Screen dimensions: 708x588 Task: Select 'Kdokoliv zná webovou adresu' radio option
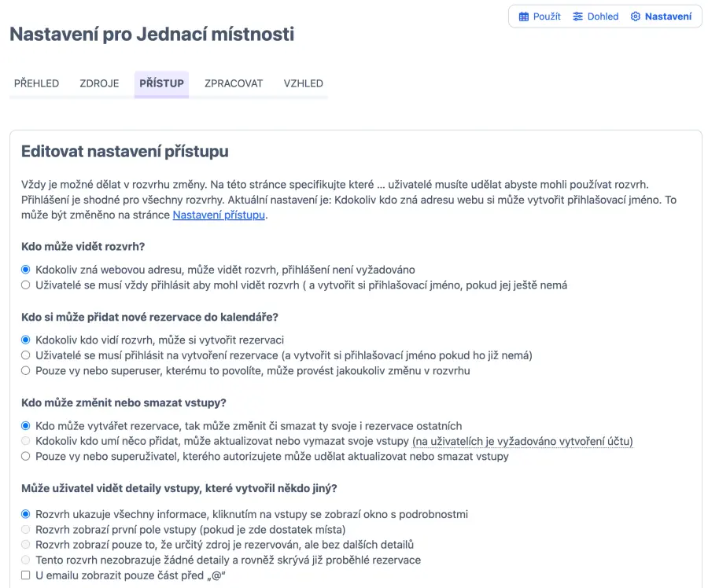tap(26, 270)
